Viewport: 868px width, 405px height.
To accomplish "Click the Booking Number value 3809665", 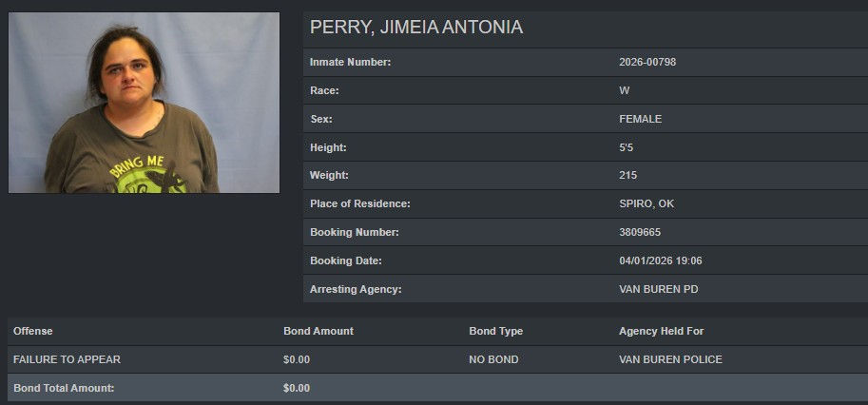I will click(x=639, y=232).
